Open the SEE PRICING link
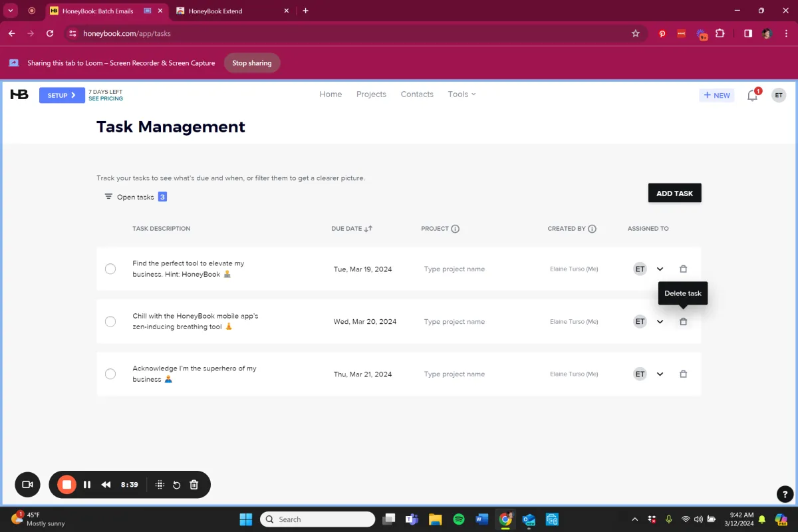 coord(106,98)
